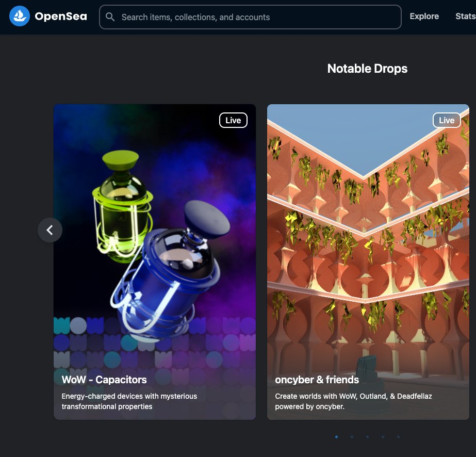Click the oncyber & friends title

click(x=317, y=380)
